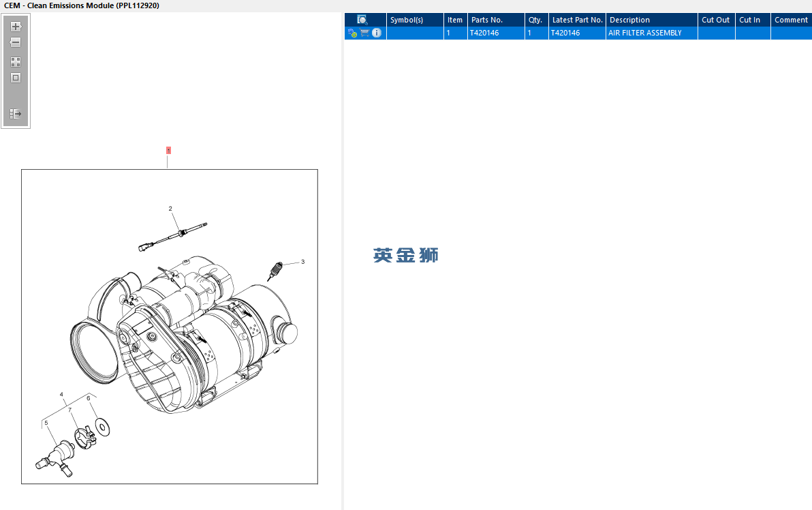Click Latest Part No. cell T420146
Image resolution: width=812 pixels, height=510 pixels.
click(577, 33)
